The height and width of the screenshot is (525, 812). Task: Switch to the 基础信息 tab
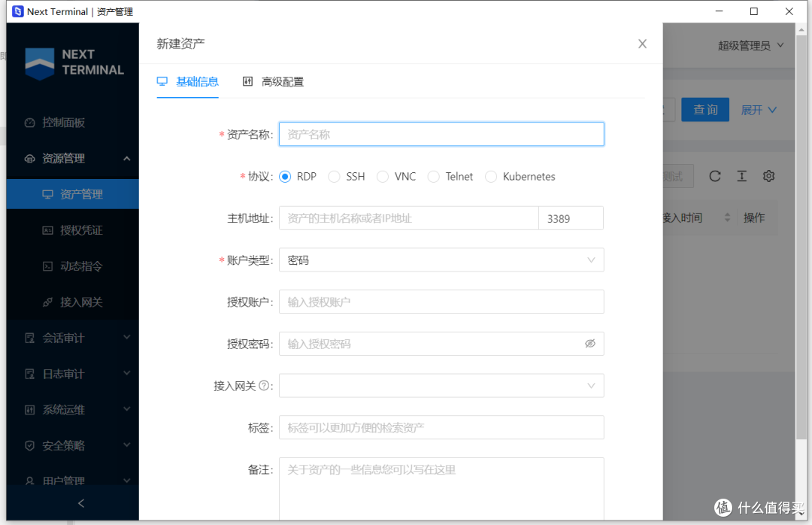pyautogui.click(x=187, y=81)
